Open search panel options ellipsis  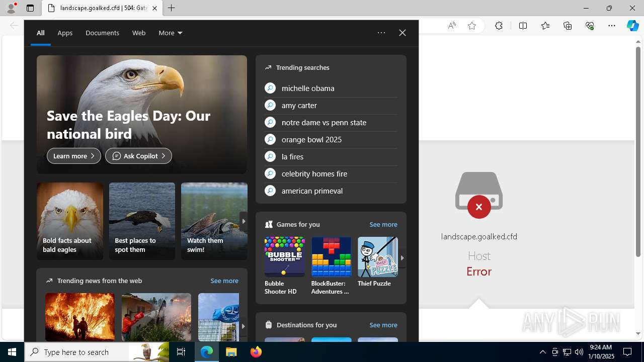click(381, 33)
